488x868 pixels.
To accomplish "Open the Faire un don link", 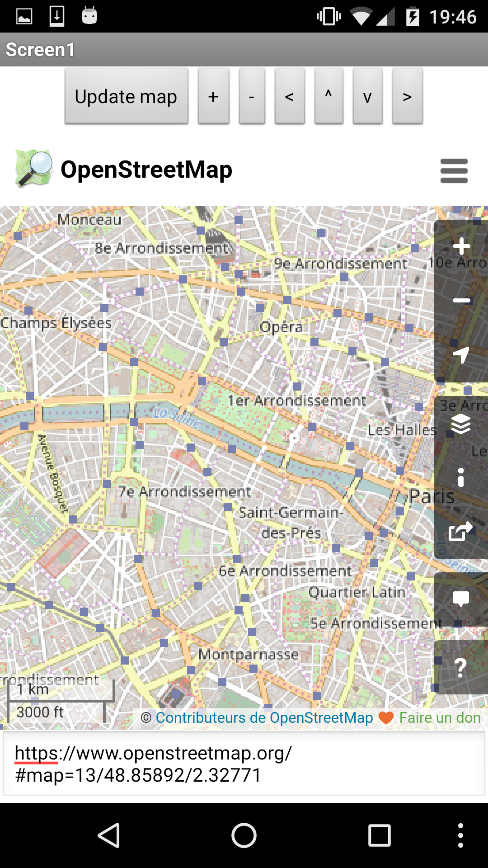I will click(x=440, y=718).
